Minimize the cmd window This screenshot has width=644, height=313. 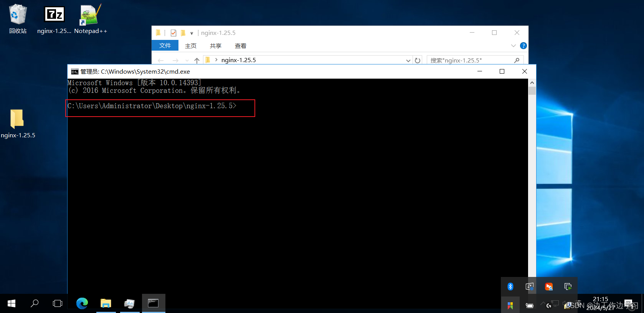[x=480, y=71]
